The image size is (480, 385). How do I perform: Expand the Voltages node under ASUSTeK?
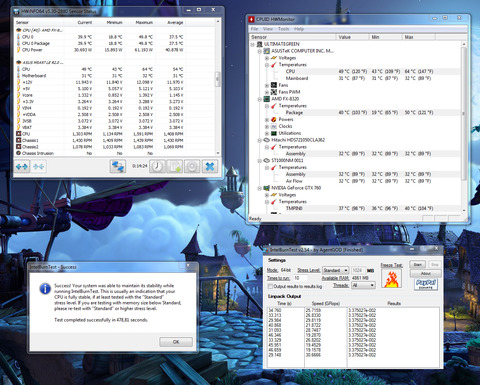(267, 58)
